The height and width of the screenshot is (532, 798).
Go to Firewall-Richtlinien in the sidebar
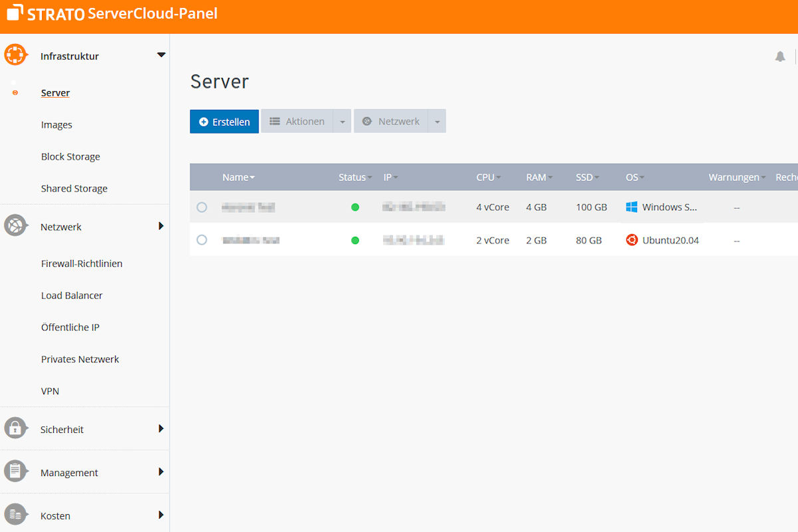pos(82,264)
